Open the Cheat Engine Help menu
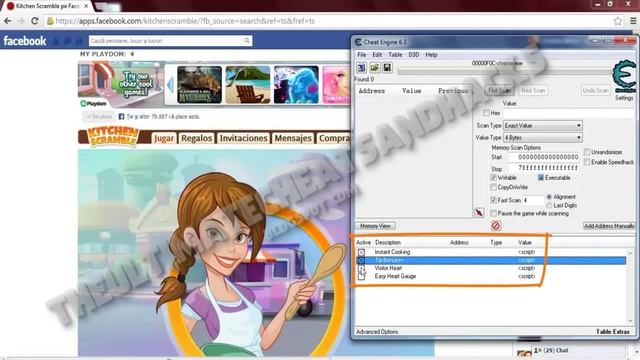 click(431, 54)
